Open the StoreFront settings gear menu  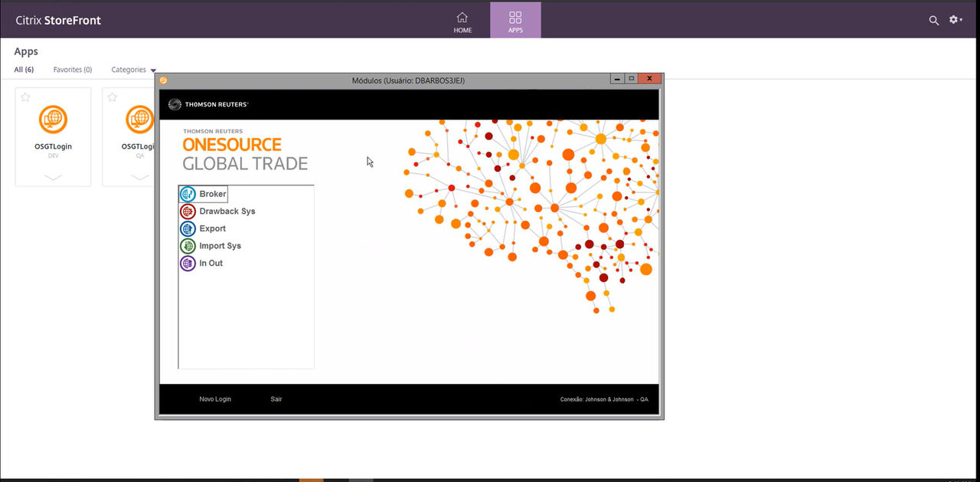[955, 20]
